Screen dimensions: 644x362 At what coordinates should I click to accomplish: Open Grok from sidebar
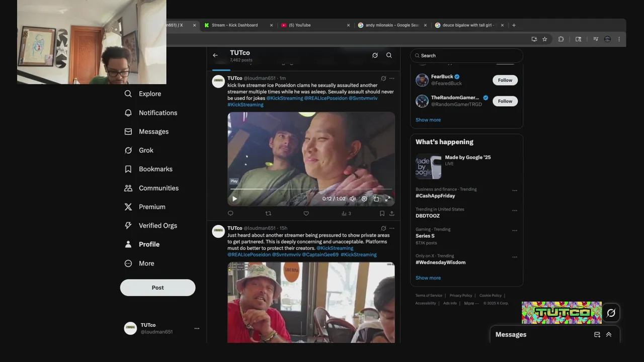[x=139, y=150]
